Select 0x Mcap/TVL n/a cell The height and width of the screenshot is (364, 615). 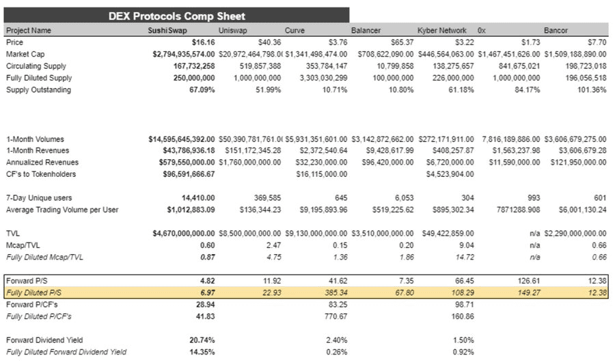coord(534,245)
